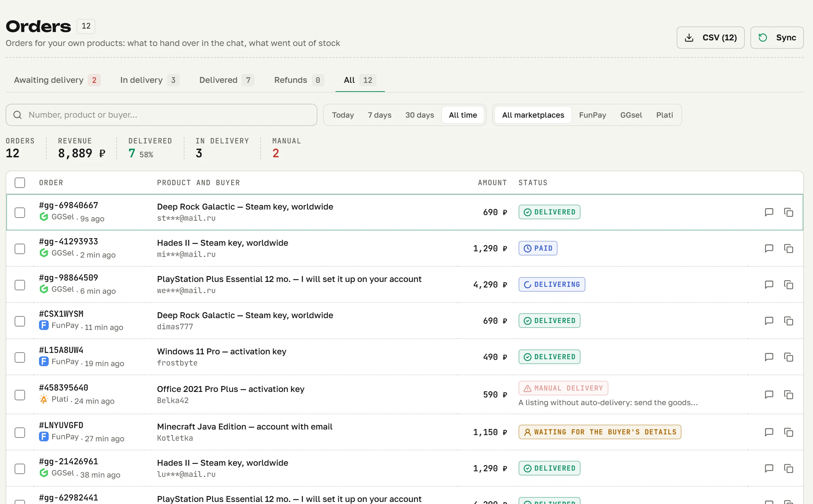
Task: Copy order #gg-98864509 details
Action: pos(788,285)
